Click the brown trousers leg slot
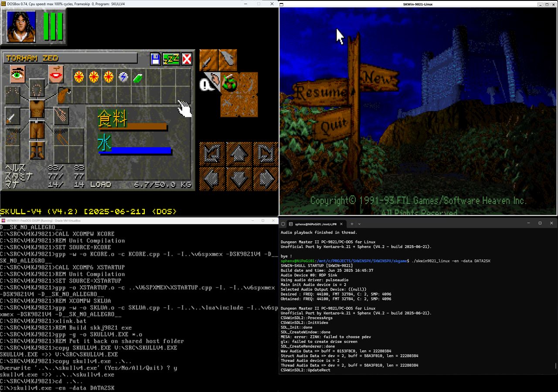558x392 pixels. click(x=37, y=130)
